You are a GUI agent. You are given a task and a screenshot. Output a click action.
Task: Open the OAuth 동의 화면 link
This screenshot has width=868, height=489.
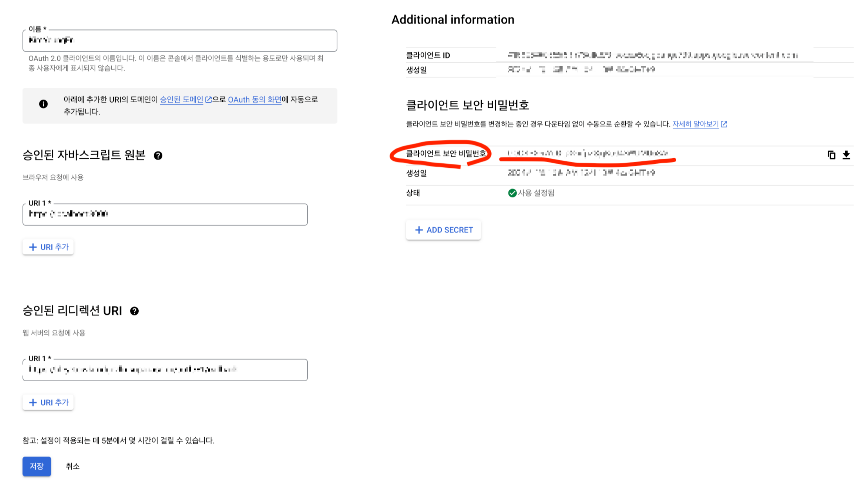pos(254,100)
